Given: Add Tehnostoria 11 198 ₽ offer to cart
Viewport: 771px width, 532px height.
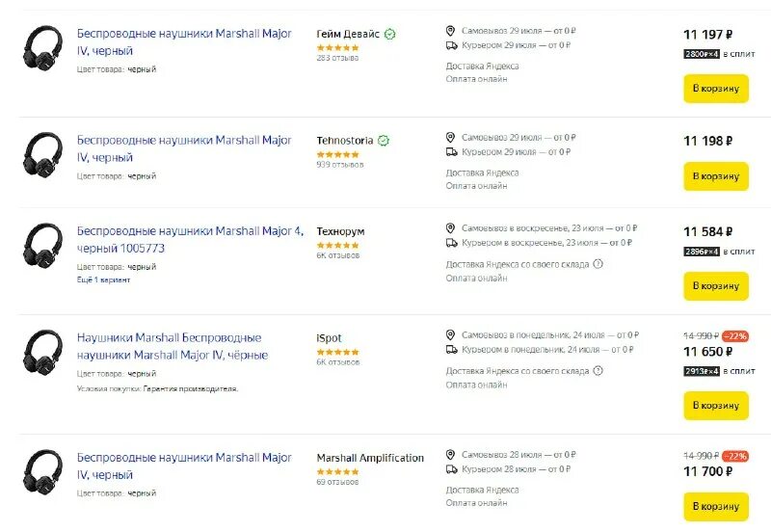Looking at the screenshot, I should (x=715, y=176).
